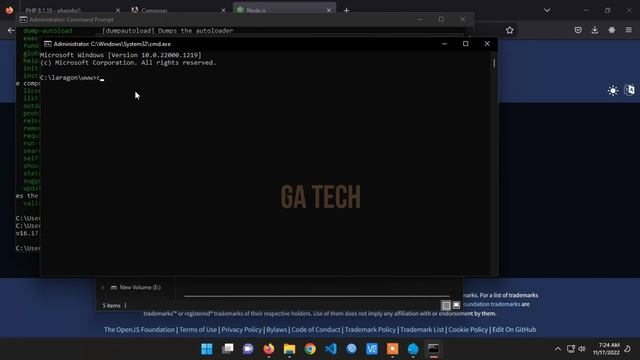Image resolution: width=640 pixels, height=360 pixels.
Task: Minimize the front cmd.exe window
Action: click(444, 44)
